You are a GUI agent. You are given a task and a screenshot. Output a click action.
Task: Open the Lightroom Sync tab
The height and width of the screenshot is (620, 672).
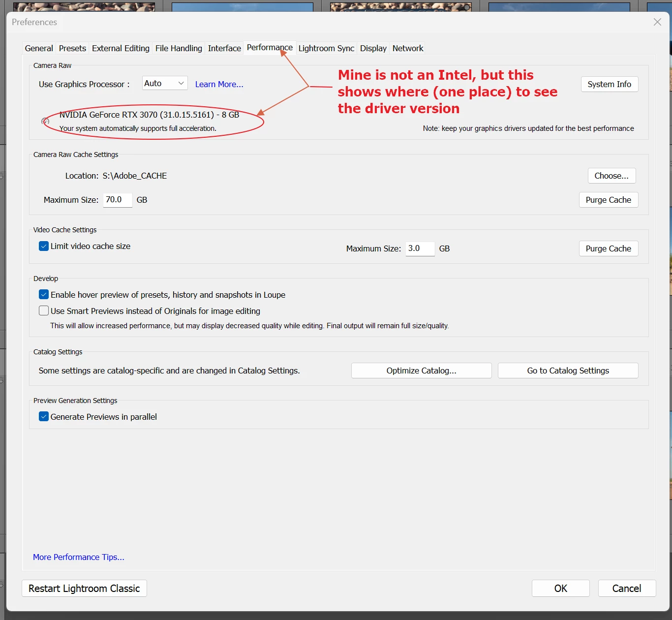click(x=326, y=48)
